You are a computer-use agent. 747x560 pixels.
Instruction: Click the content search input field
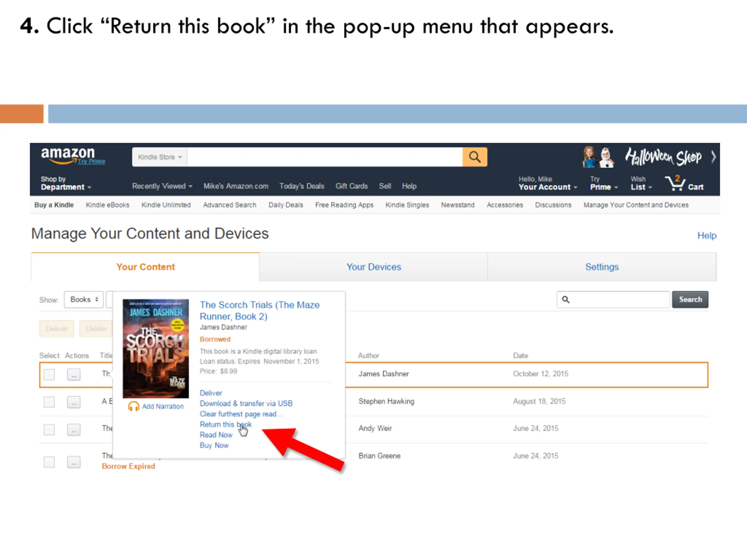pyautogui.click(x=613, y=300)
